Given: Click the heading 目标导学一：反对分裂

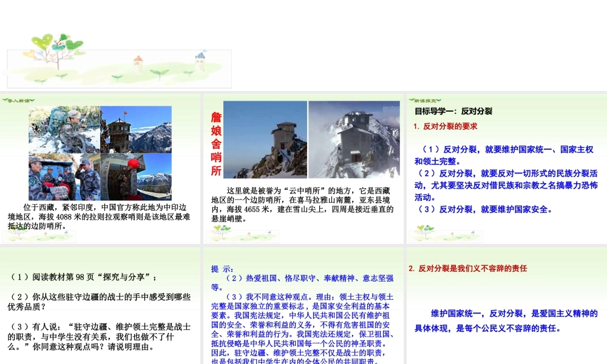Looking at the screenshot, I should 453,111.
